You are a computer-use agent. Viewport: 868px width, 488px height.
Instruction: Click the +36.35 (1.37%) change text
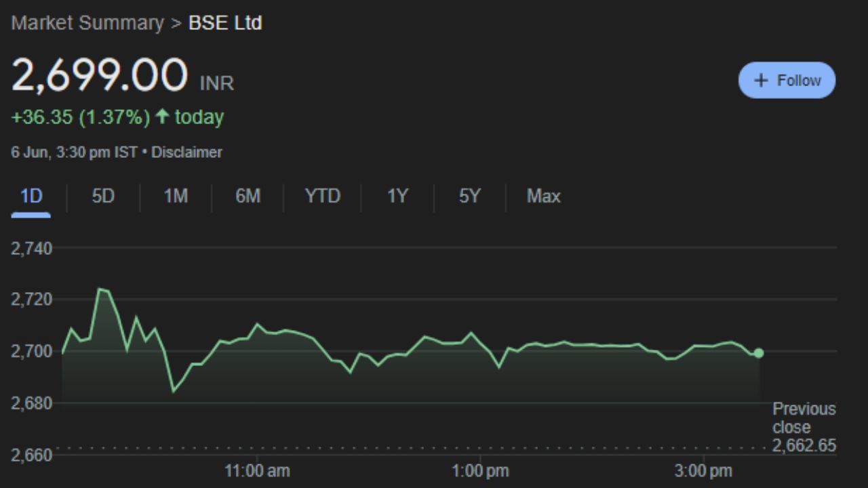pos(81,117)
